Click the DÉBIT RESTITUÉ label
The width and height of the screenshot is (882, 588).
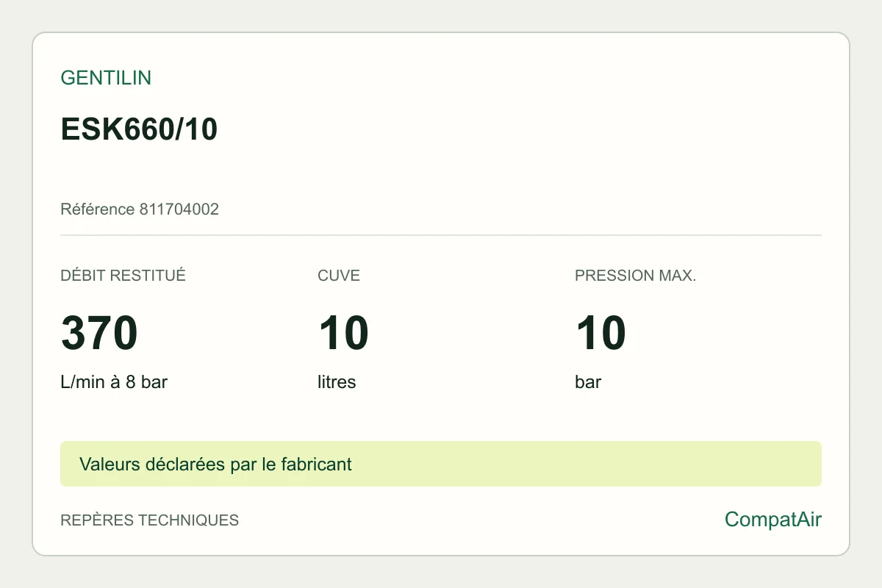tap(123, 276)
